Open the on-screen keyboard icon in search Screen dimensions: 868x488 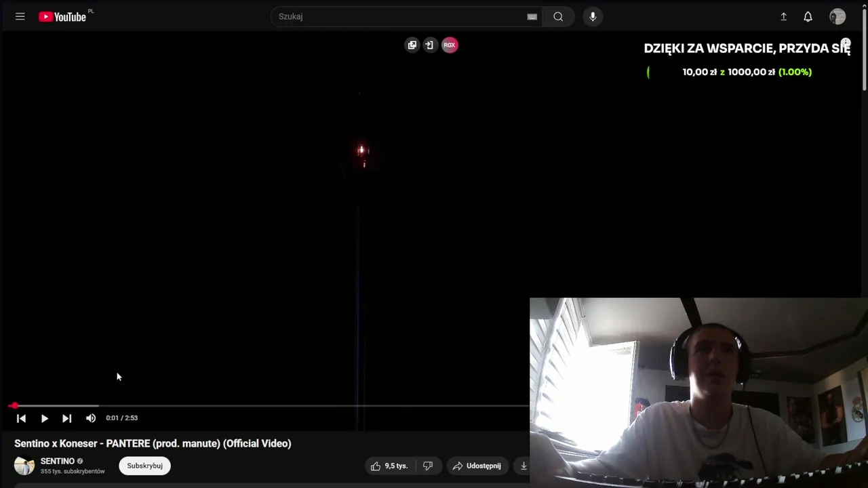(532, 17)
